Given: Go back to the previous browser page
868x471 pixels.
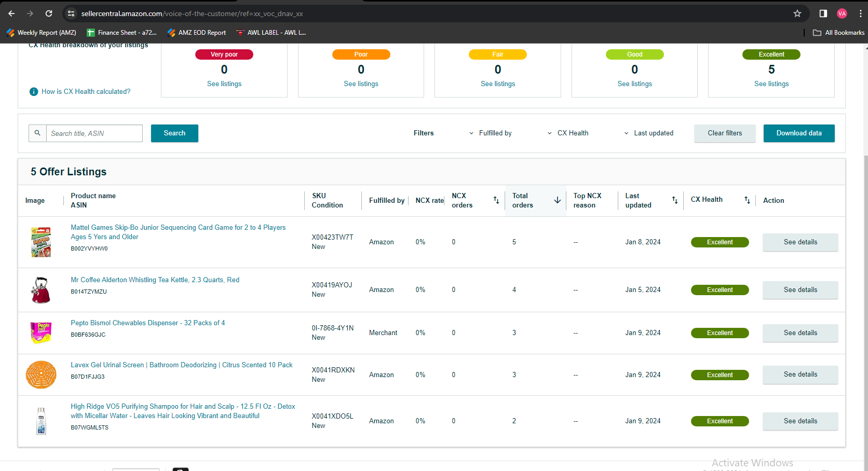Looking at the screenshot, I should click(11, 13).
